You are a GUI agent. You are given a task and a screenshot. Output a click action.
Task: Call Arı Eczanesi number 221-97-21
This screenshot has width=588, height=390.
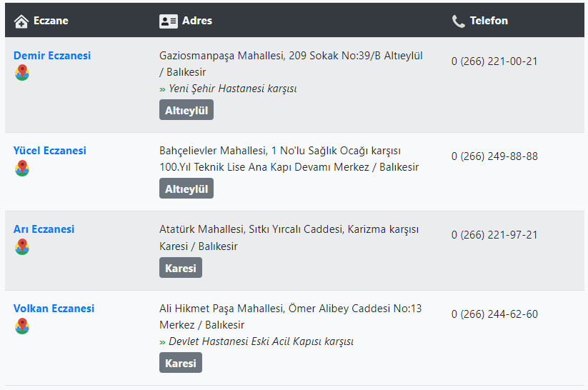click(494, 235)
